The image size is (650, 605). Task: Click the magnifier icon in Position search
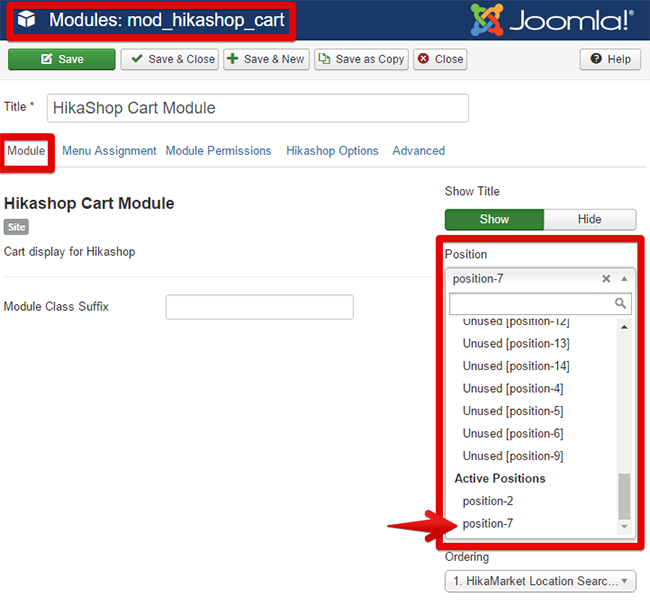(x=620, y=303)
